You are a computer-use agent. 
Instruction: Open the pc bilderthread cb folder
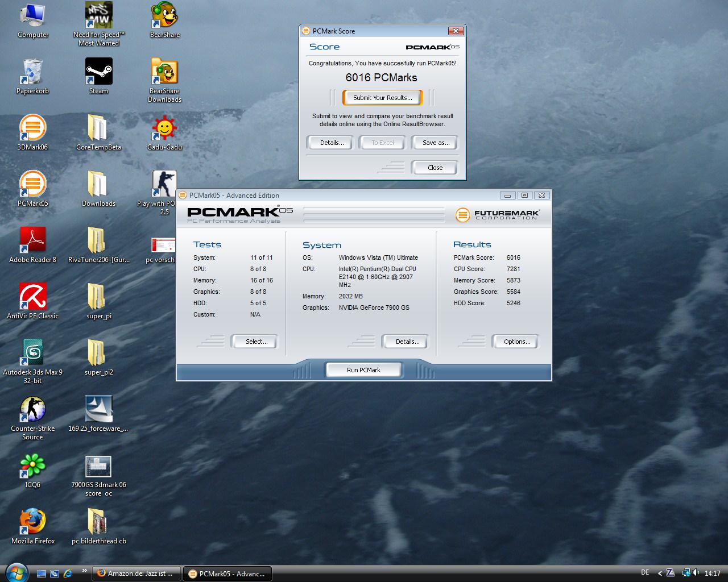coord(98,526)
